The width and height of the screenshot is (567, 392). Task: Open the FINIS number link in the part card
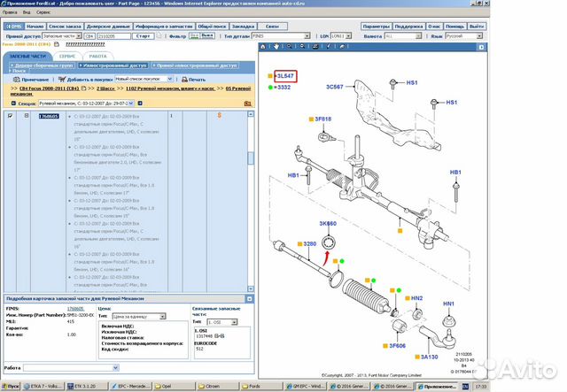pos(75,309)
